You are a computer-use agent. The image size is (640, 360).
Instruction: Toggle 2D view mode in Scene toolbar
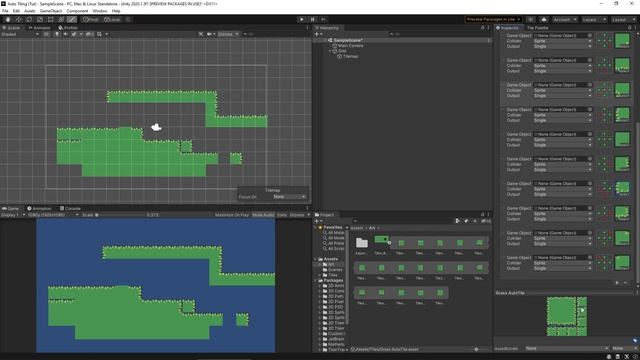point(46,34)
